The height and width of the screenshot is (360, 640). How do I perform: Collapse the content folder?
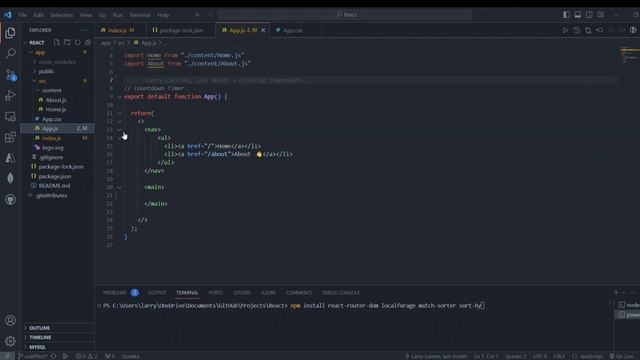coord(38,90)
